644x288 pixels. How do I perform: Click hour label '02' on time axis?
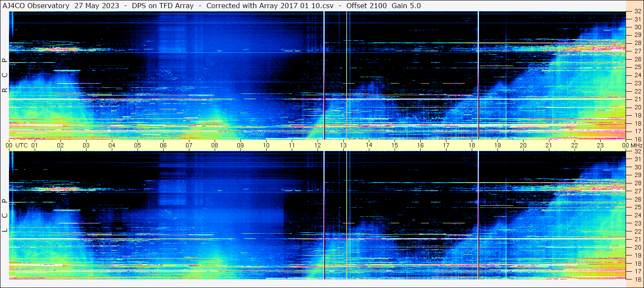[x=60, y=145]
